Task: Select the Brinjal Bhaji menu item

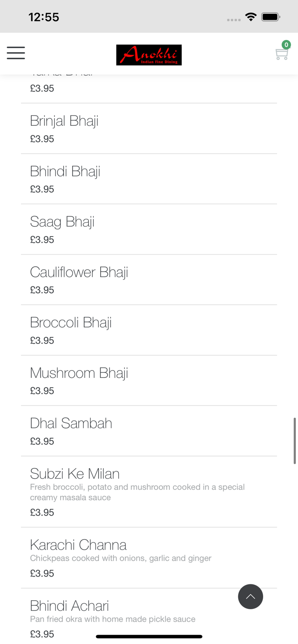Action: 64,122
